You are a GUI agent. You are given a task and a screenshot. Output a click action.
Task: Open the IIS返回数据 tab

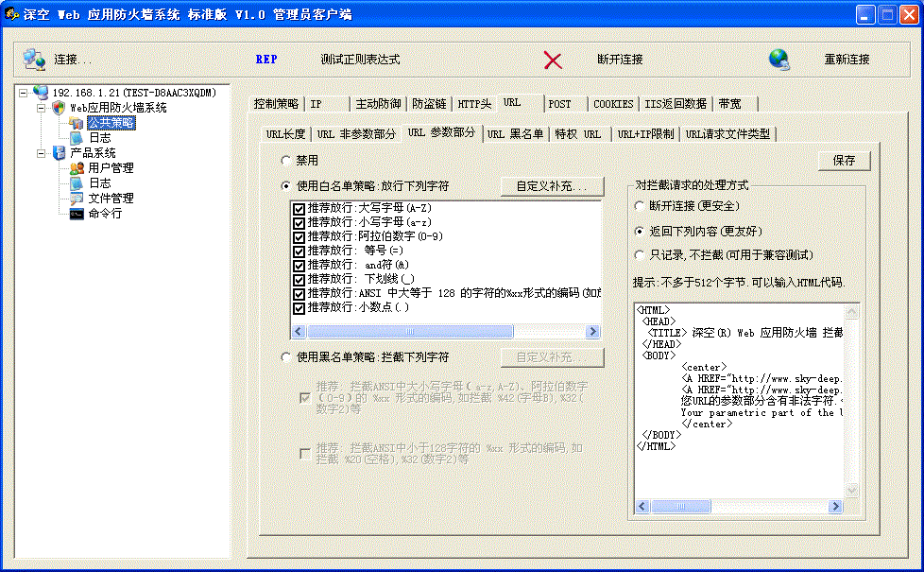tap(676, 104)
